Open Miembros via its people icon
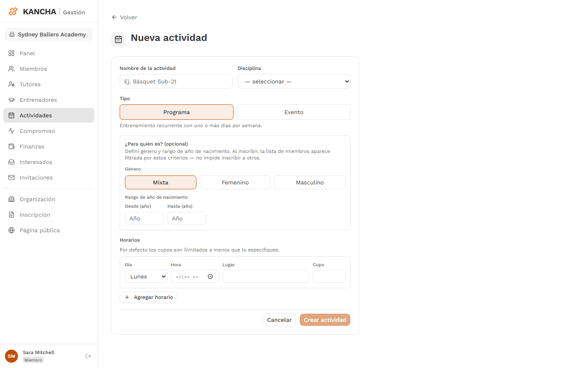Screen dimensions: 588x368 11,69
